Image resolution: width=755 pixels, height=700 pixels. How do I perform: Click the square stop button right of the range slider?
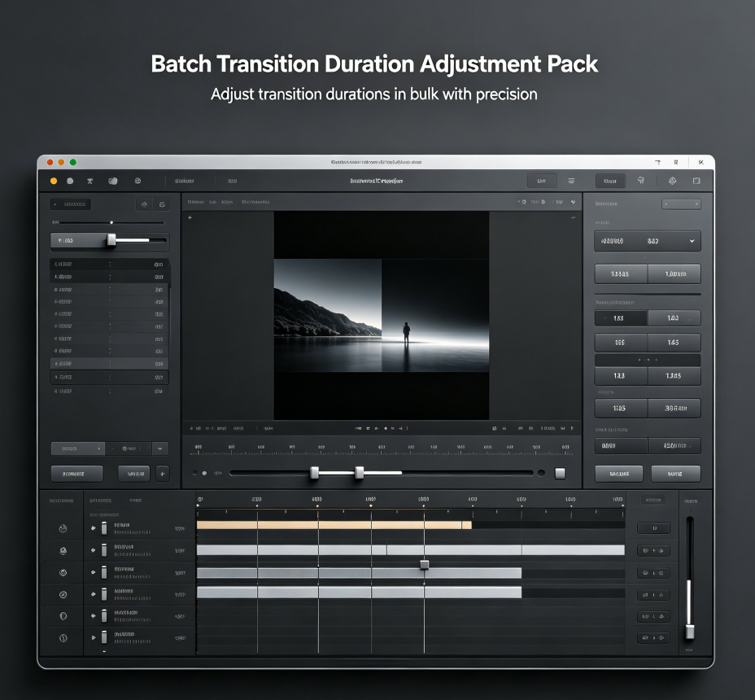(560, 473)
